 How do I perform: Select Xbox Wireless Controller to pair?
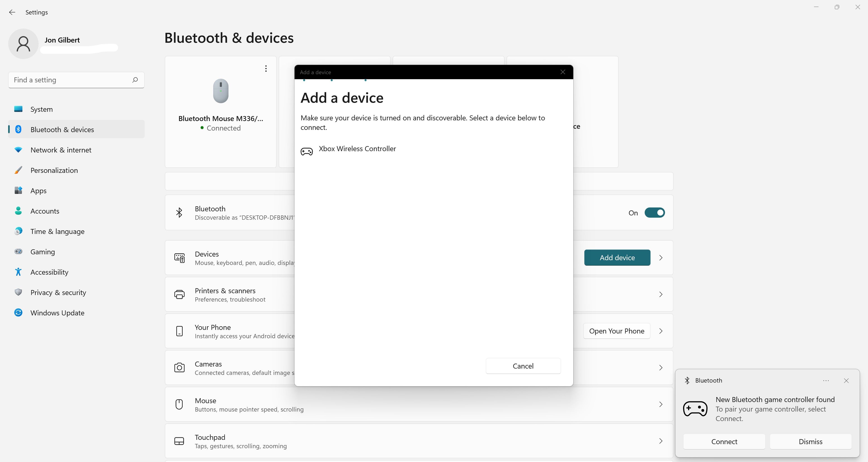(x=357, y=149)
